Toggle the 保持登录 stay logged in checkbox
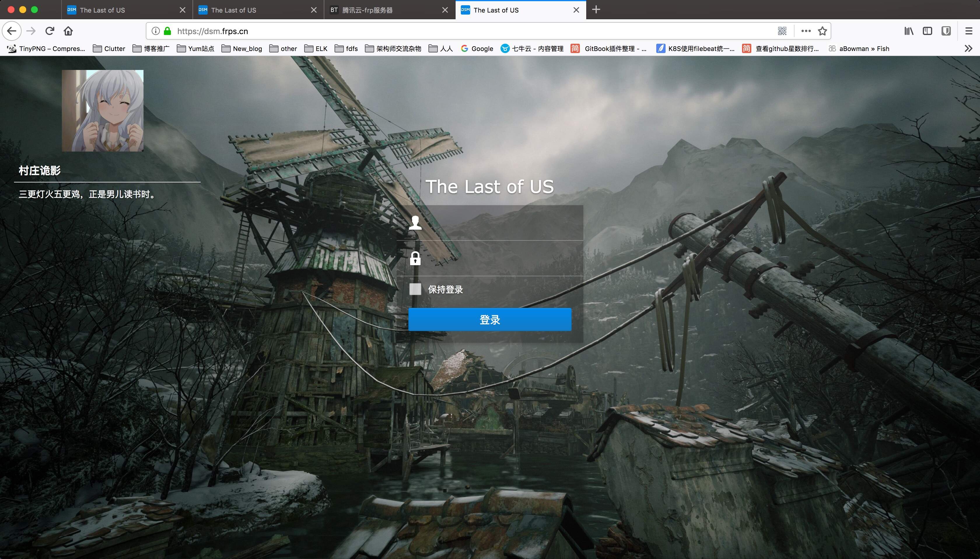This screenshot has height=559, width=980. point(415,289)
